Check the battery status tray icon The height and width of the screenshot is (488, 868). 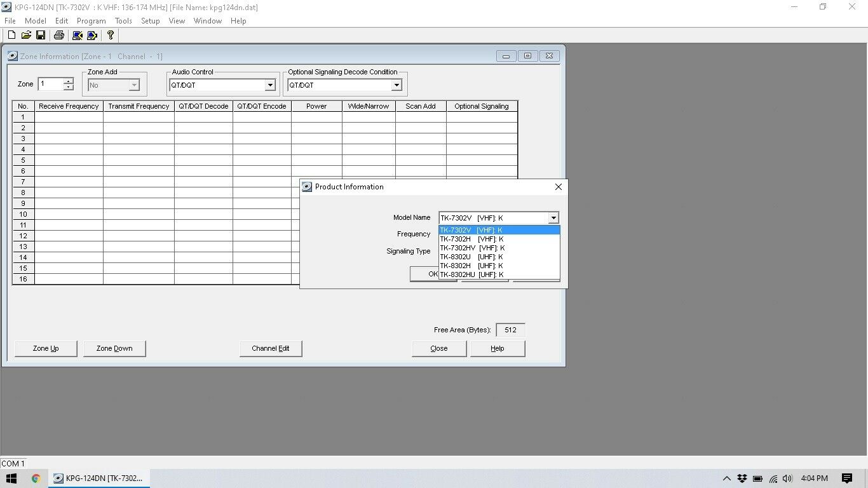tap(757, 478)
